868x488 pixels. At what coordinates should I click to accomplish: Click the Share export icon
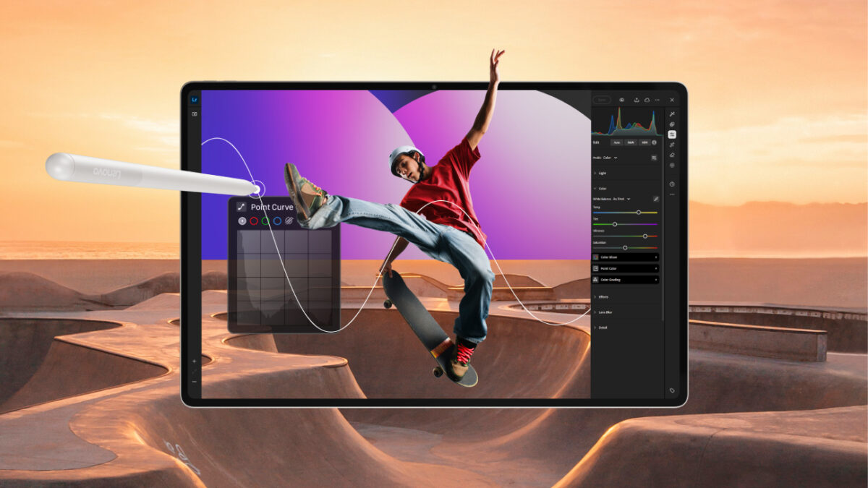(x=637, y=100)
